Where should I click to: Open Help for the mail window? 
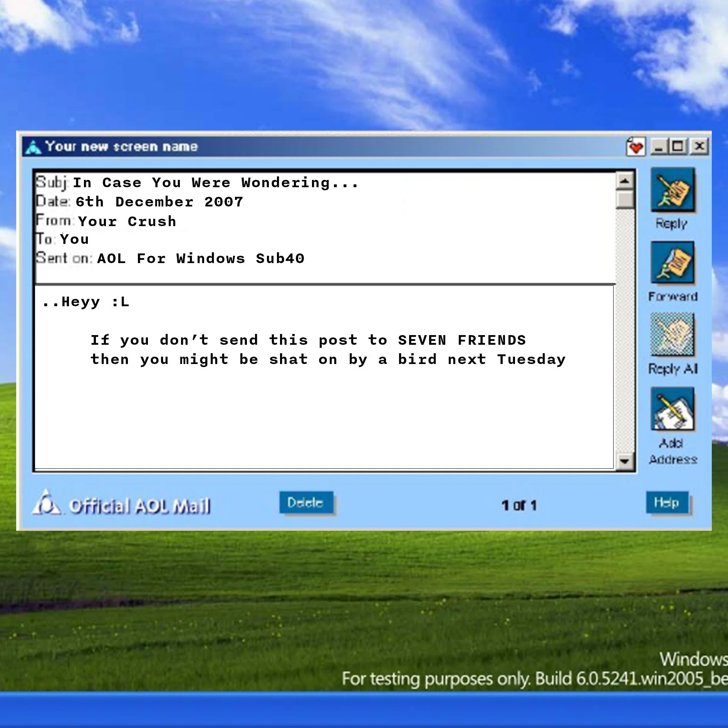tap(668, 503)
